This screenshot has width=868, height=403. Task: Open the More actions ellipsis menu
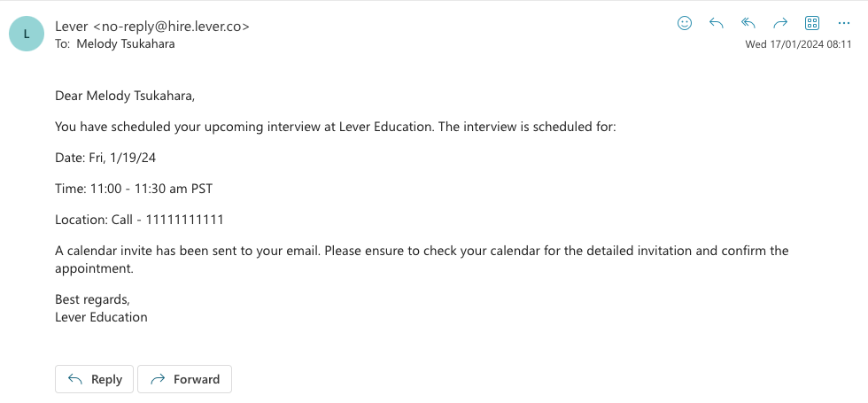tap(843, 23)
